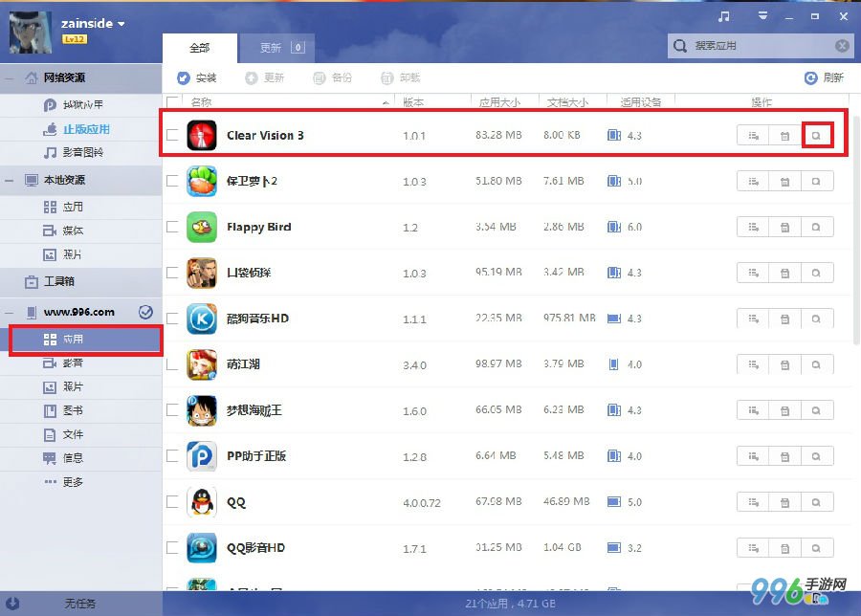Collapse the 网络资源 section
Viewport: 861px width, 616px height.
pos(10,78)
